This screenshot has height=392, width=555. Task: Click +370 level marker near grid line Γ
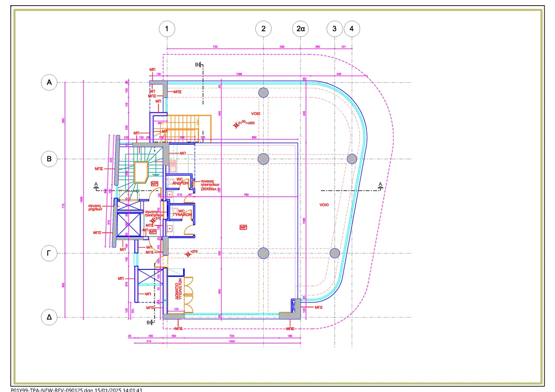point(188,254)
